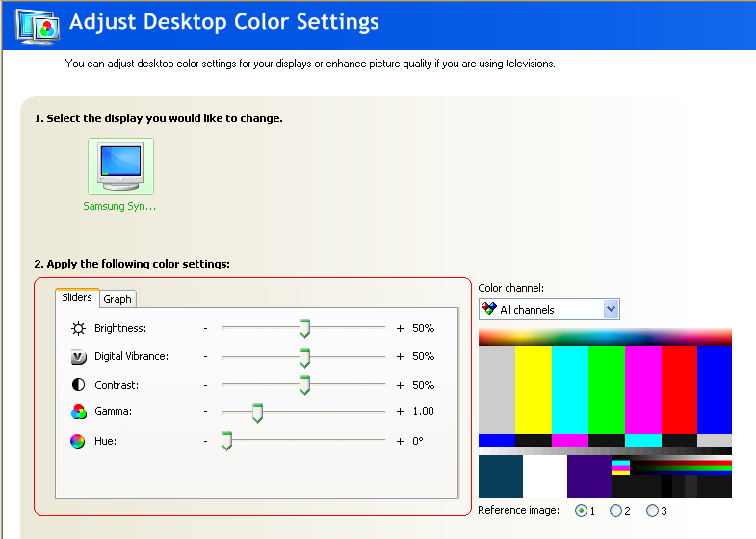This screenshot has height=539, width=756.
Task: Click the plus button beside Brightness
Action: click(x=400, y=328)
